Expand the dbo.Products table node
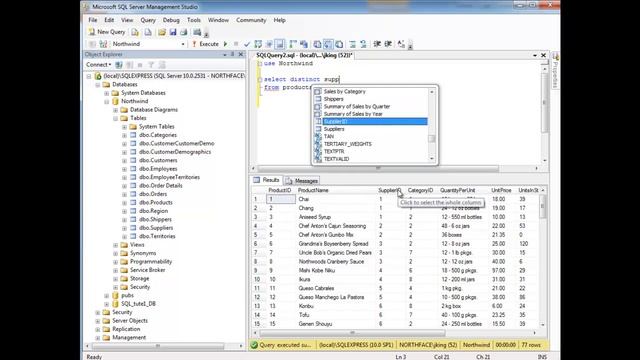Viewport: 640px width, 360px height. (x=124, y=203)
